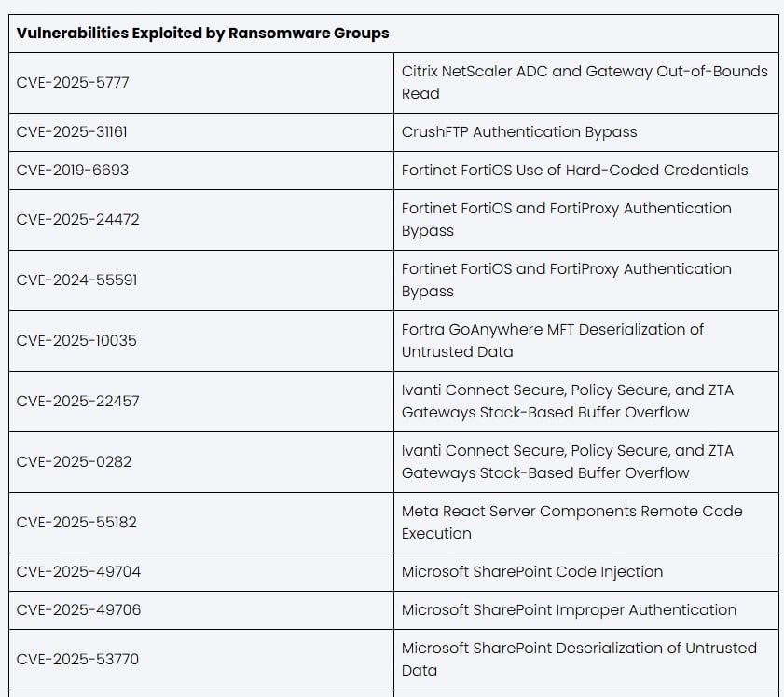Click Meta React Server Components description
This screenshot has width=784, height=697.
tap(571, 523)
